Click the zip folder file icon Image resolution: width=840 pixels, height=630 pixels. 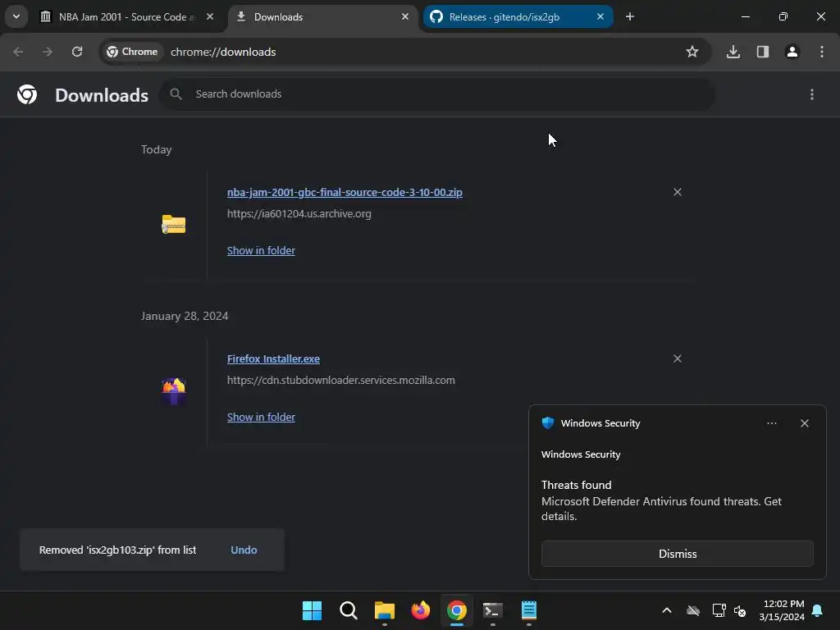click(x=174, y=225)
